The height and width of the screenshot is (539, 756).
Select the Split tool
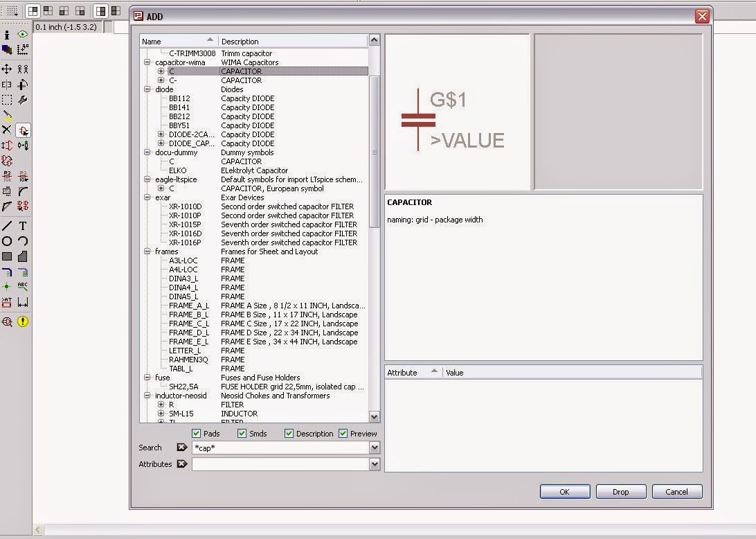point(7,206)
